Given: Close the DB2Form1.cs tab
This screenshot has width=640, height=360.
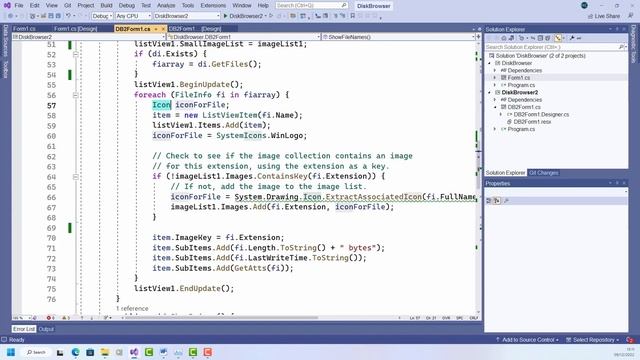Looking at the screenshot, I should tap(163, 29).
